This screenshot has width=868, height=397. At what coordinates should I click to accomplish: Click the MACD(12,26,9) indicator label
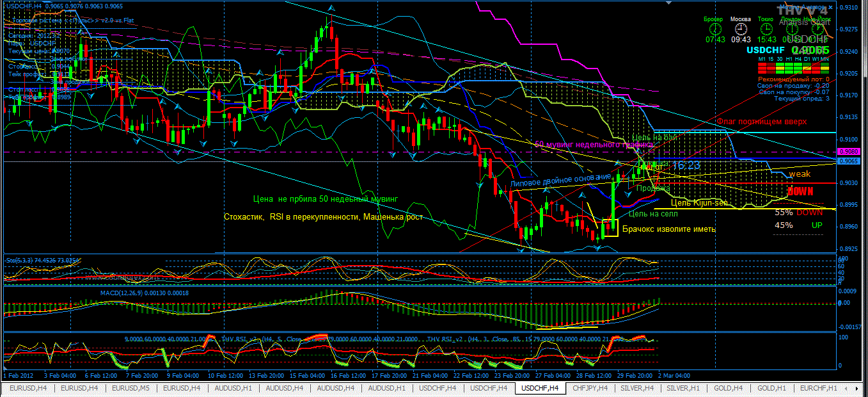pyautogui.click(x=144, y=293)
